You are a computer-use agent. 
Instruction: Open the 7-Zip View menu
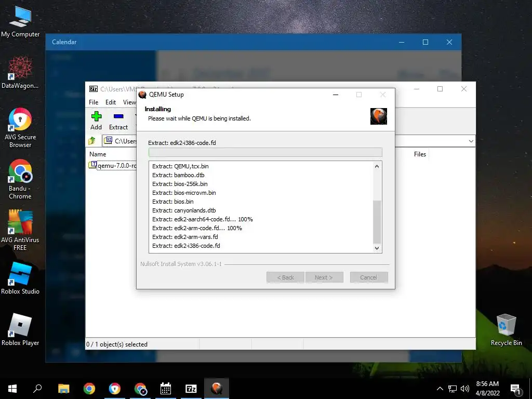[x=129, y=102]
